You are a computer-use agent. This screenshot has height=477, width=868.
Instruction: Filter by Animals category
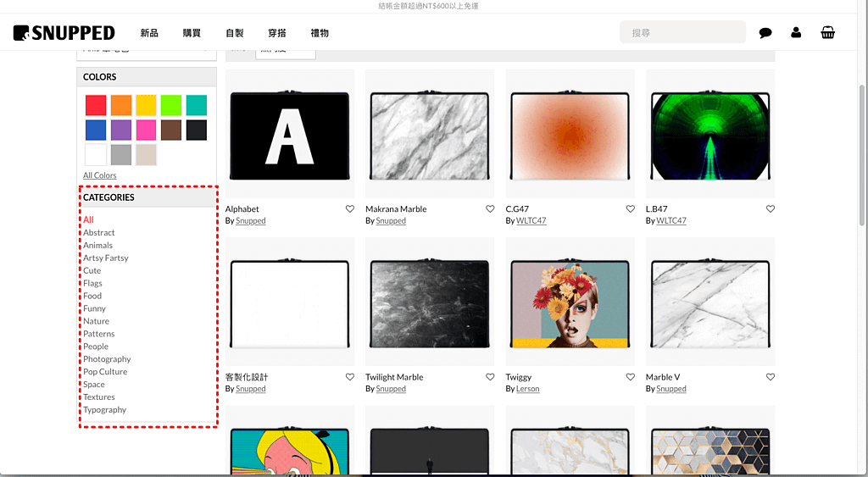point(98,245)
